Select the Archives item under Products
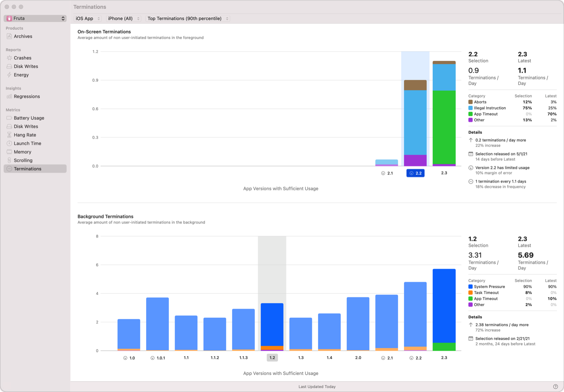The height and width of the screenshot is (392, 564). pyautogui.click(x=23, y=36)
